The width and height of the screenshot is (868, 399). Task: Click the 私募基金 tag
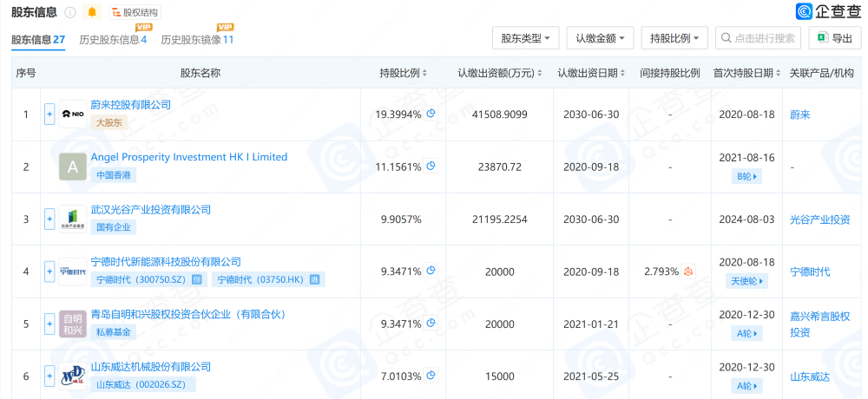(x=114, y=332)
